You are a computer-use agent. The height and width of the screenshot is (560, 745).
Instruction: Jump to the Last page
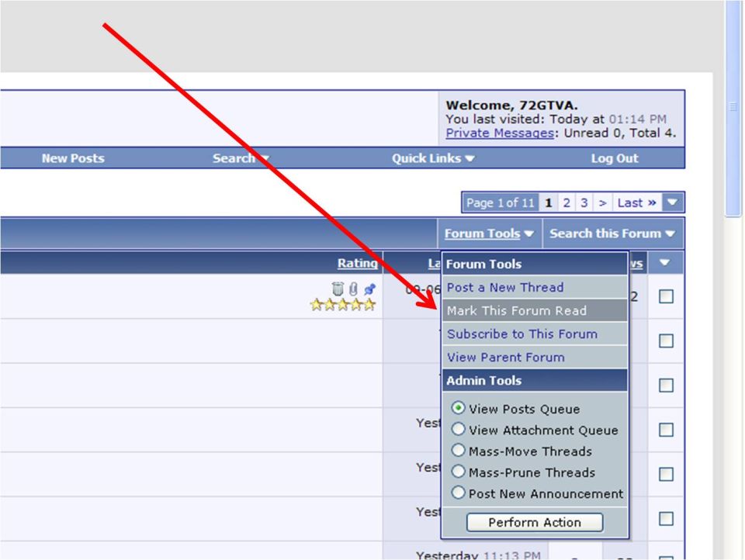point(636,202)
